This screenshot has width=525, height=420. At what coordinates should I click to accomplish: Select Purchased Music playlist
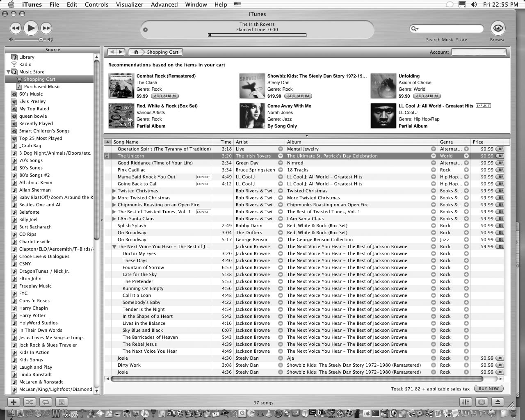[42, 87]
